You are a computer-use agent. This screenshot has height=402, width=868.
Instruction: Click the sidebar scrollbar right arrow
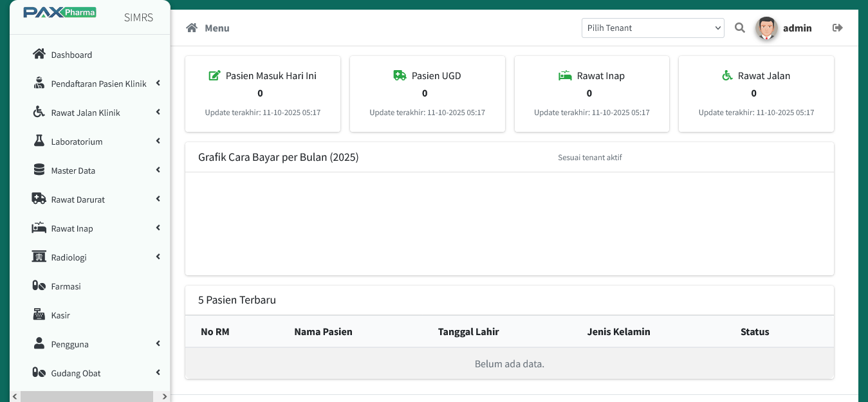click(x=165, y=396)
